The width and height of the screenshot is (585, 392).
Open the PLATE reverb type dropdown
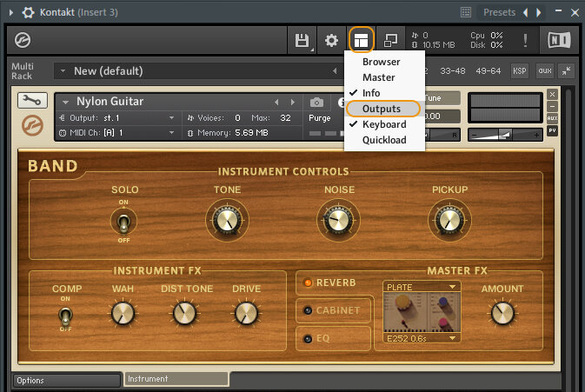pyautogui.click(x=422, y=287)
